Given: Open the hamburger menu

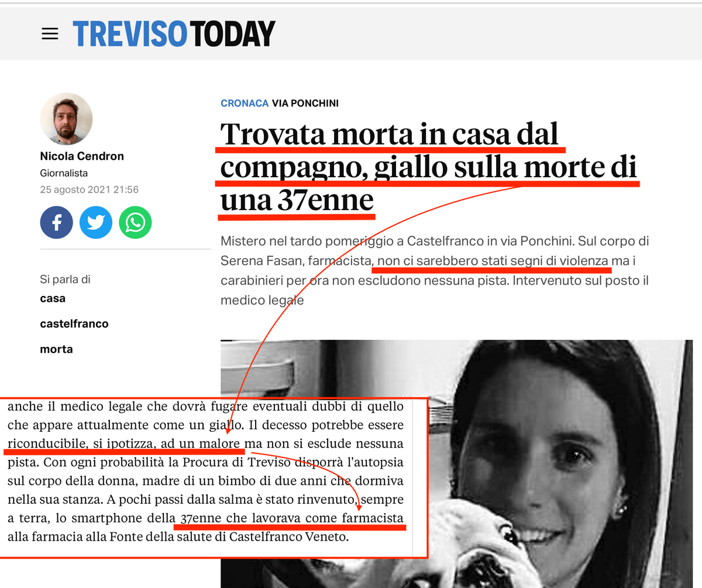Looking at the screenshot, I should (50, 33).
